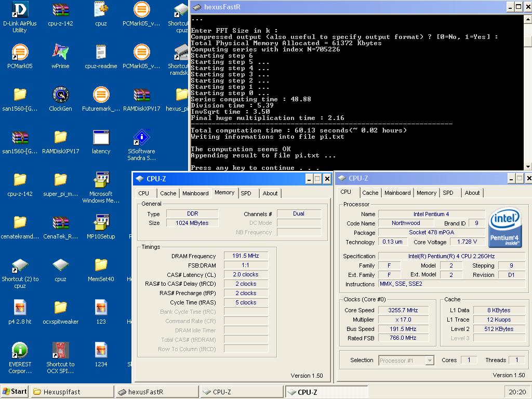This screenshot has width=532, height=399.
Task: Click the taskbar clock showing 20:20
Action: tap(517, 392)
